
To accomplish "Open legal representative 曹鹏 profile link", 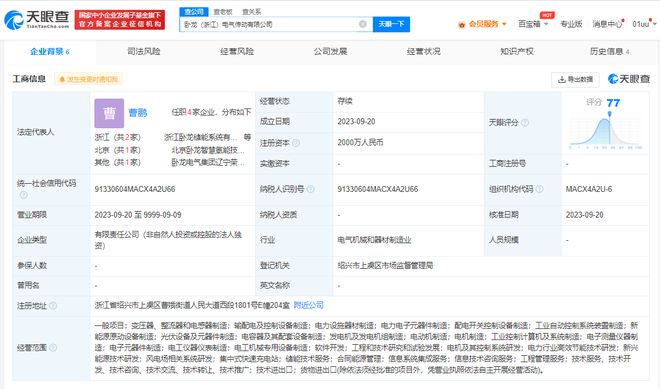I will (x=138, y=113).
